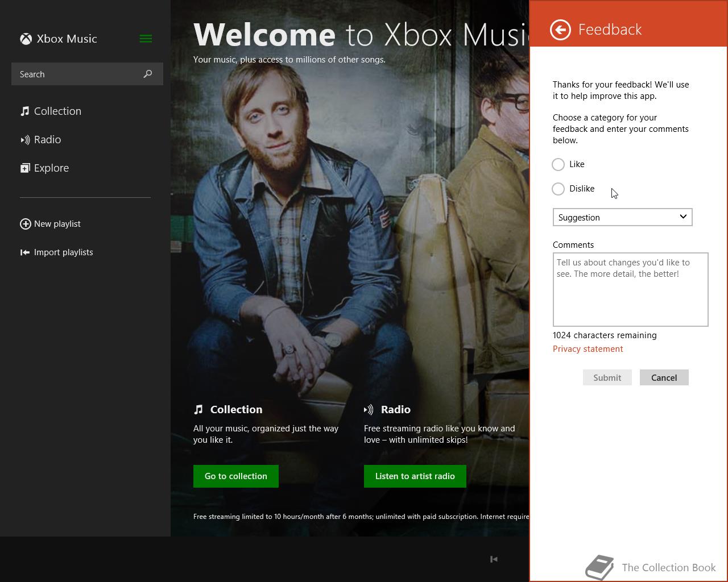Click the Import playlists arrow icon

pyautogui.click(x=25, y=252)
